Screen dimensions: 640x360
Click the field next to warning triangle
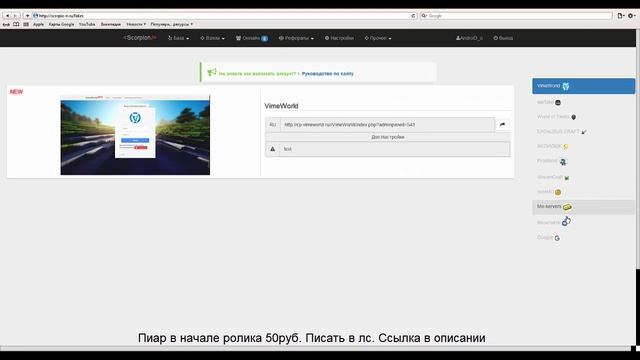[x=395, y=149]
